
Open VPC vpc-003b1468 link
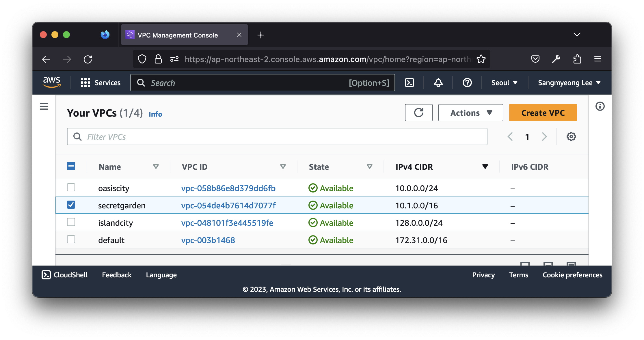point(208,240)
